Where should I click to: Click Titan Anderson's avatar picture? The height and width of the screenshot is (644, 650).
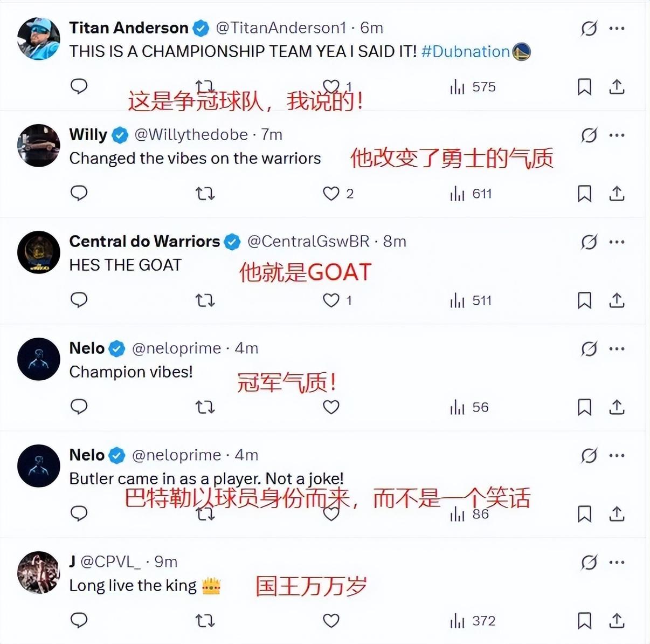click(38, 38)
